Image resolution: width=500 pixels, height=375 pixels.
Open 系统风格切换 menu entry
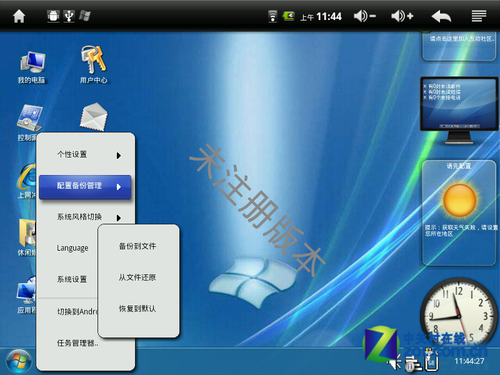tap(85, 217)
